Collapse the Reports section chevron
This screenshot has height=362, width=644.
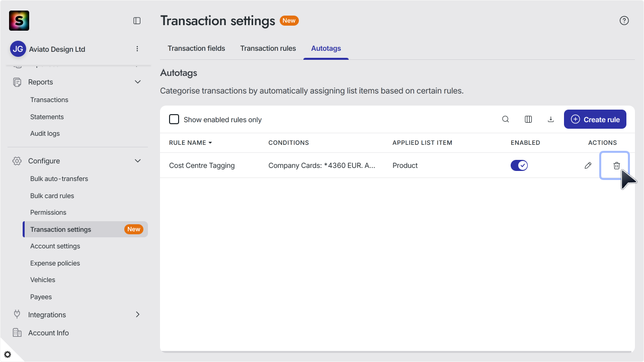click(x=138, y=82)
